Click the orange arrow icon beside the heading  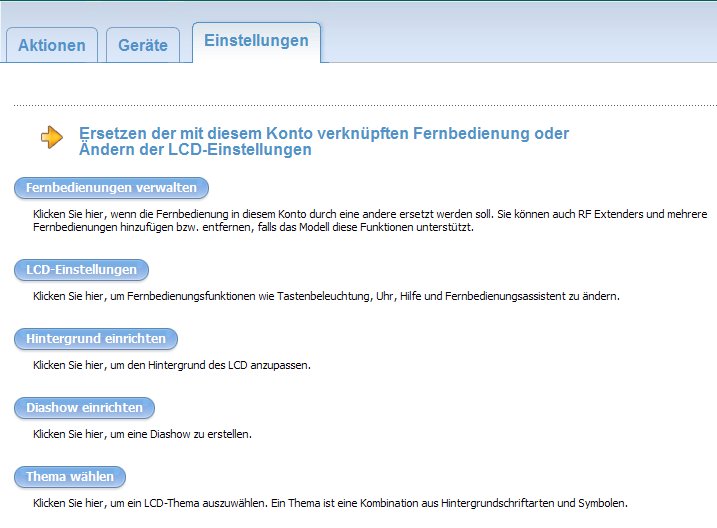pyautogui.click(x=51, y=138)
